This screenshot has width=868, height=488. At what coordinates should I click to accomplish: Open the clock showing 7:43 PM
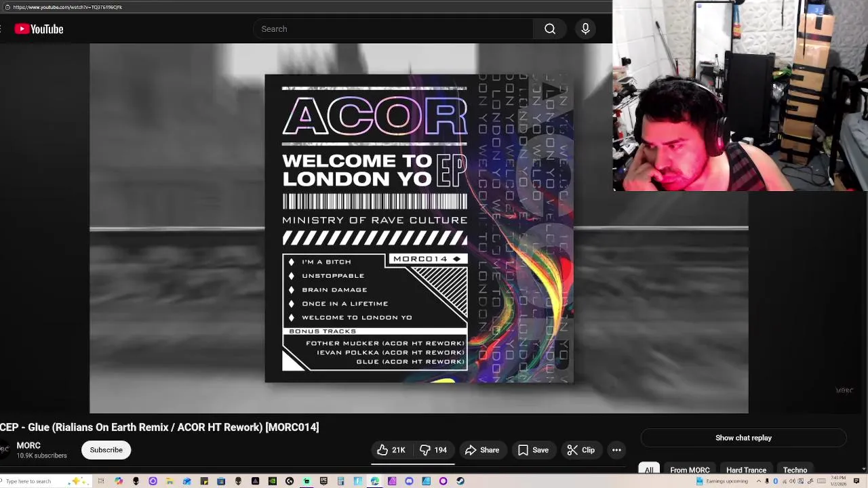[x=838, y=481]
